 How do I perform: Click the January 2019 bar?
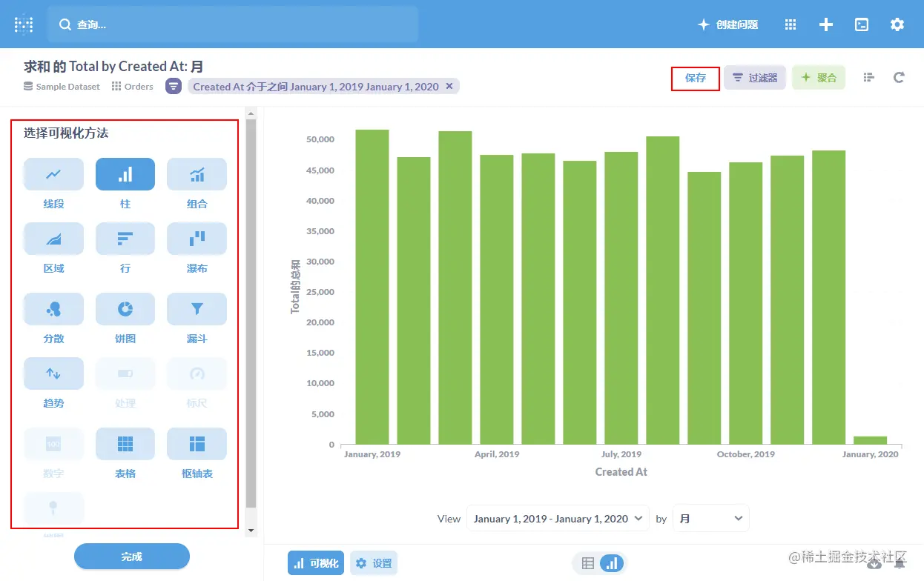pyautogui.click(x=372, y=287)
